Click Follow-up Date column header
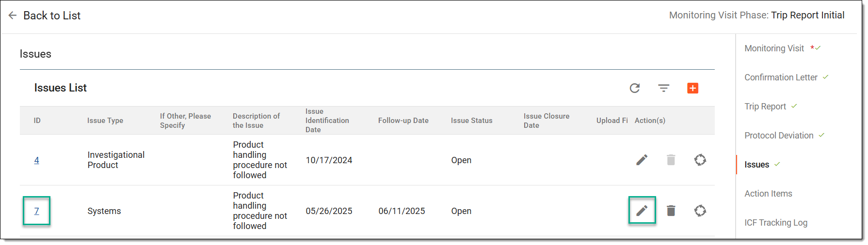 [403, 121]
